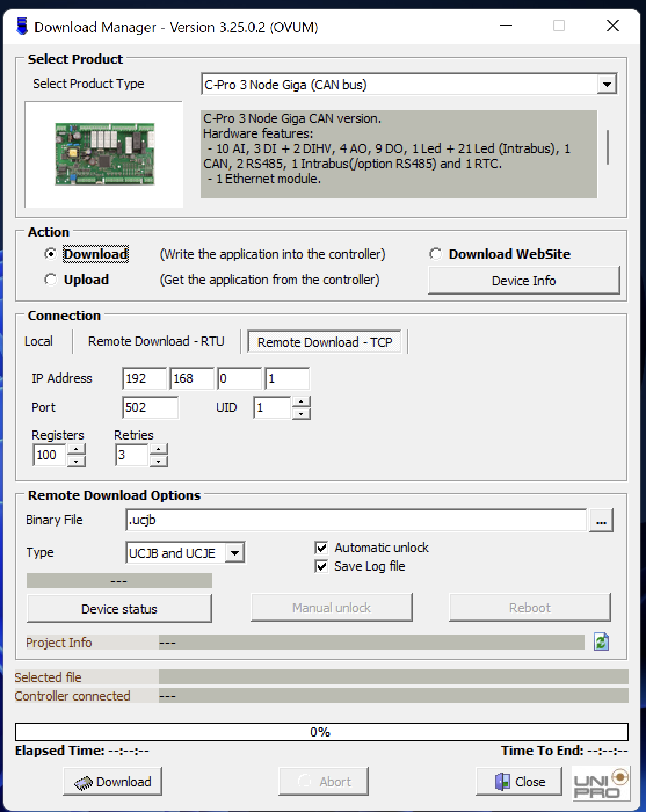Click the 'Selected file' label
Viewport: 646px width, 812px height.
[48, 677]
